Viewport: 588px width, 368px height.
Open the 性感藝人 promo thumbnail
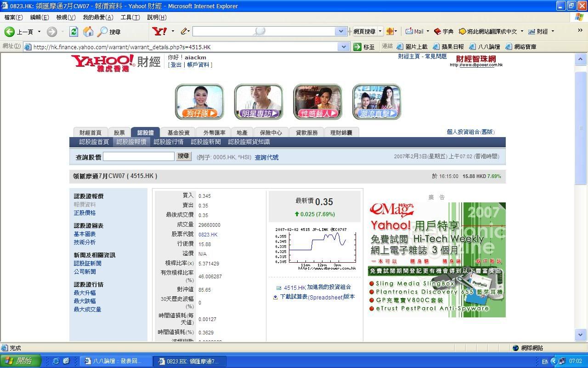coord(318,102)
